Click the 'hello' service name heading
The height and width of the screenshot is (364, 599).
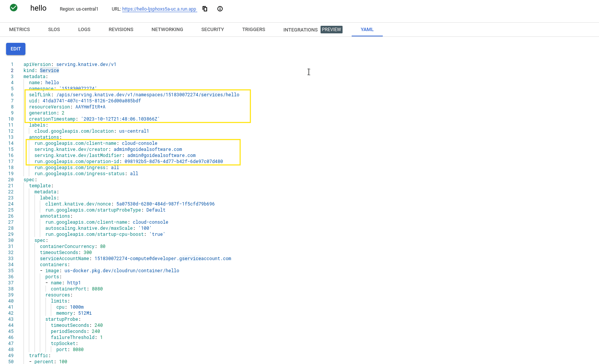(38, 8)
